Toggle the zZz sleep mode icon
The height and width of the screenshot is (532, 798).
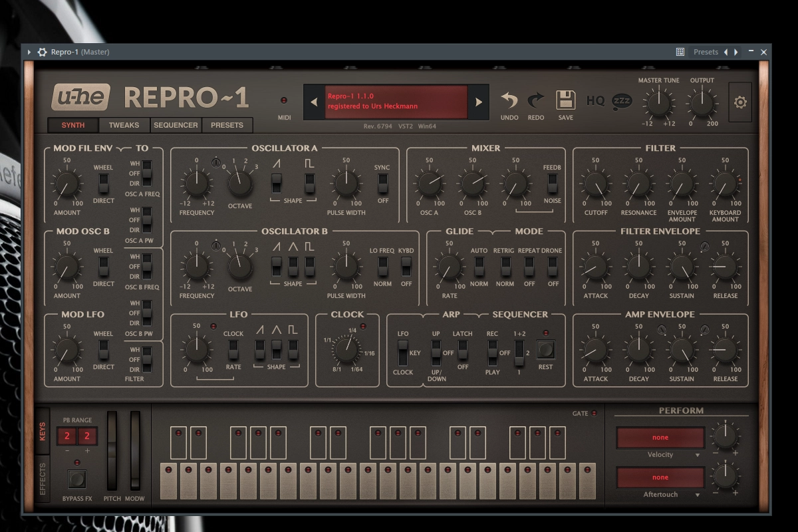coord(622,101)
